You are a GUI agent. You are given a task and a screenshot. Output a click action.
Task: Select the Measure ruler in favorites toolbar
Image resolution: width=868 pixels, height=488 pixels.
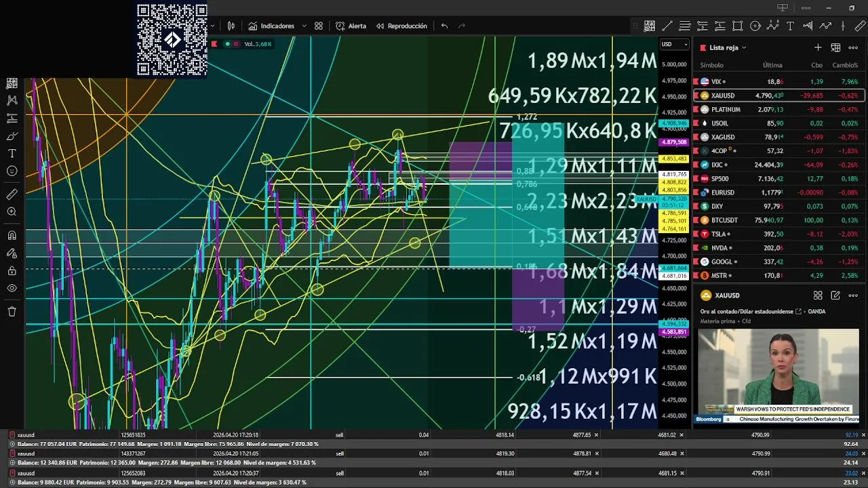(x=860, y=26)
